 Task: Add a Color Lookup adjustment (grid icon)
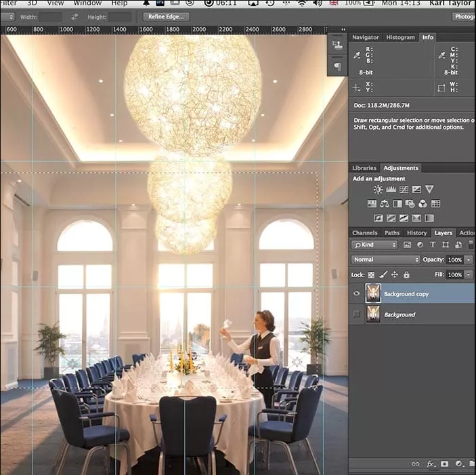(435, 203)
